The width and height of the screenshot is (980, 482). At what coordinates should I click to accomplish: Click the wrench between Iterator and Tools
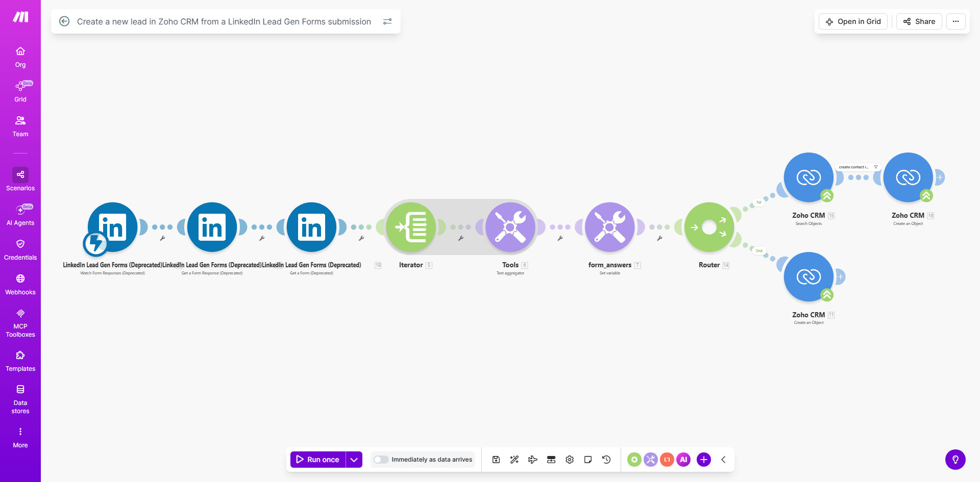click(x=461, y=238)
